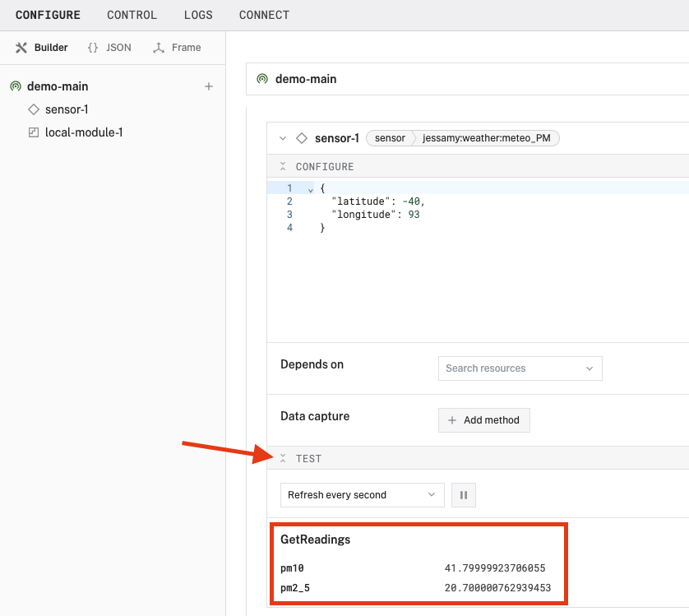
Task: Click the diamond icon next to sensor-1 in the sidebar
Action: click(x=34, y=109)
